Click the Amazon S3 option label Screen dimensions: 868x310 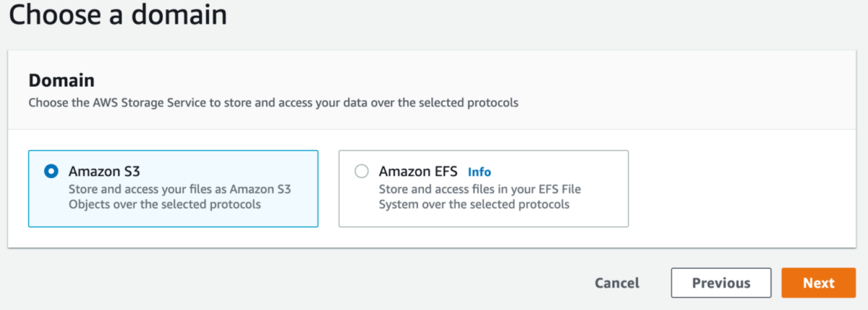[104, 172]
